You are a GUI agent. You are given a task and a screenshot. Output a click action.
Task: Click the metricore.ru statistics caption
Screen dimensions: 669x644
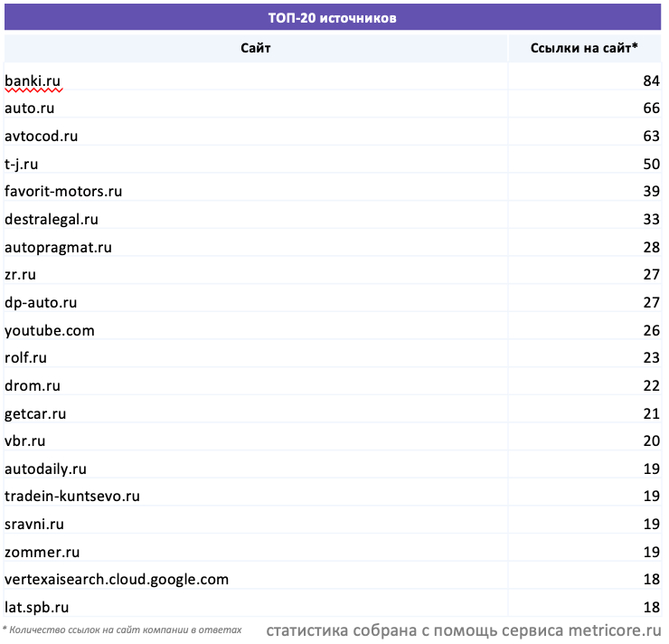(x=463, y=630)
